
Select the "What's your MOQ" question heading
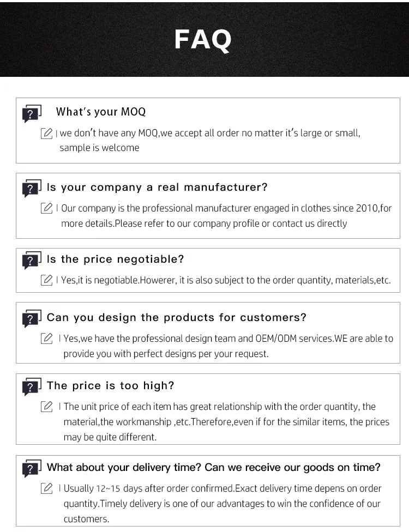point(101,112)
